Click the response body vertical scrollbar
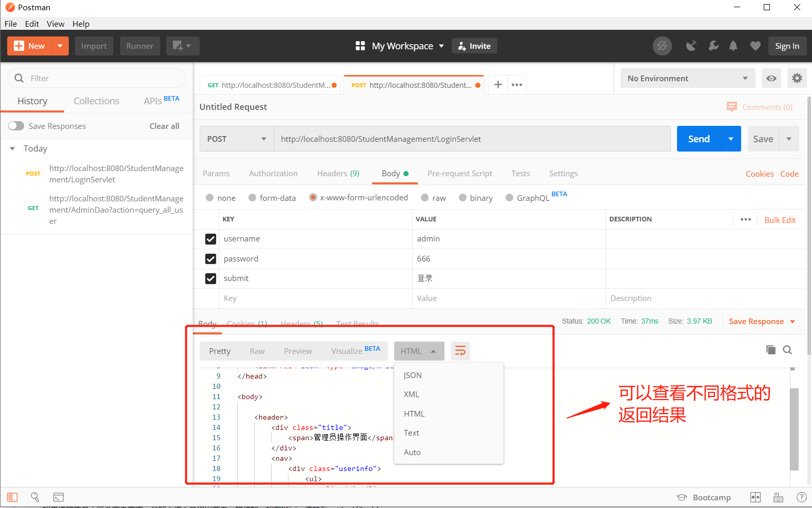This screenshot has width=812, height=508. (794, 429)
